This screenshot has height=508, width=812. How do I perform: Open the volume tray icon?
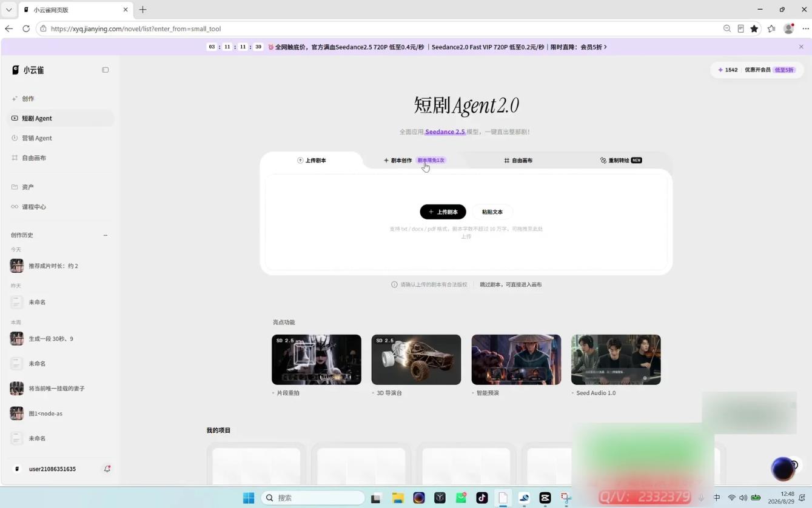coord(743,498)
